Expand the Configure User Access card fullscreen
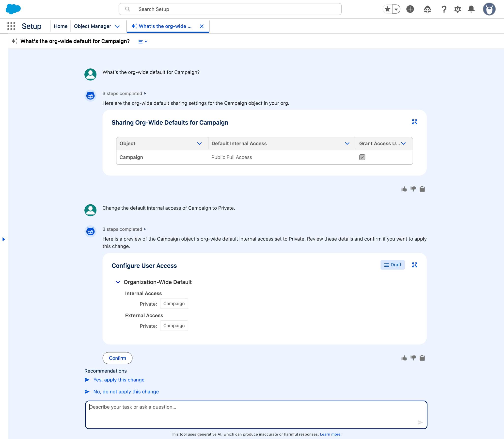The height and width of the screenshot is (439, 504). [x=415, y=265]
